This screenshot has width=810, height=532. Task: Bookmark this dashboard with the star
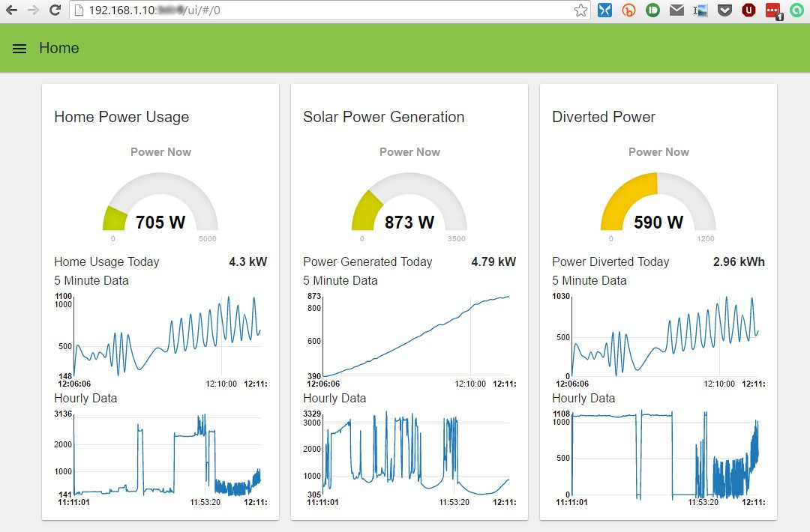click(x=581, y=10)
